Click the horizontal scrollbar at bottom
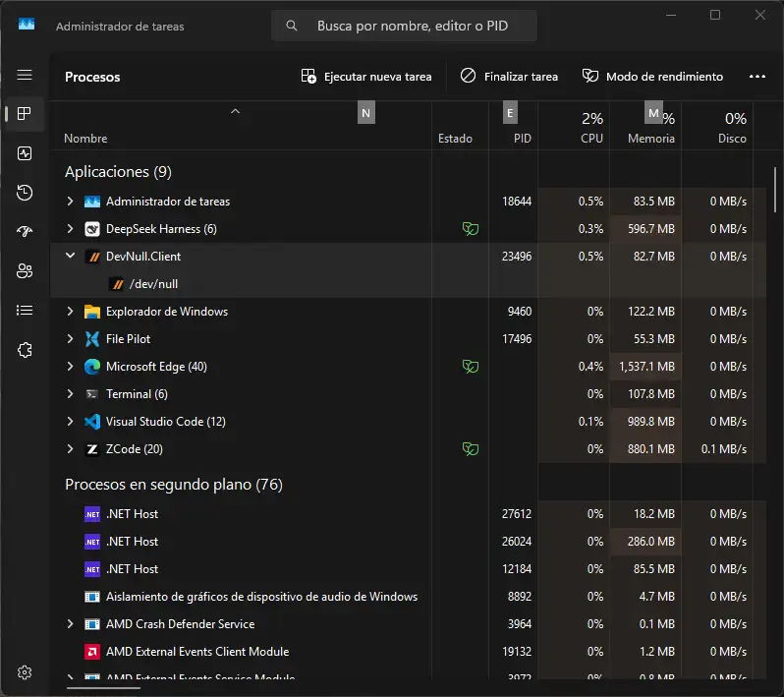 (x=103, y=688)
